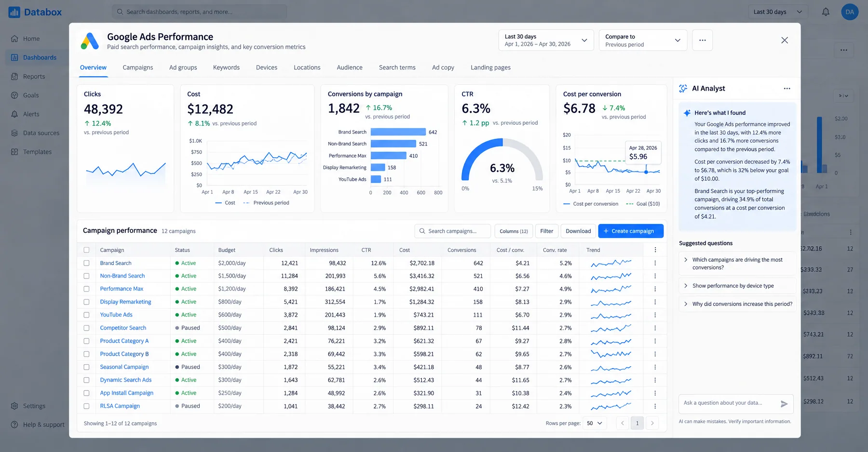Open the Rows per page dropdown
Image resolution: width=868 pixels, height=452 pixels.
[x=595, y=423]
